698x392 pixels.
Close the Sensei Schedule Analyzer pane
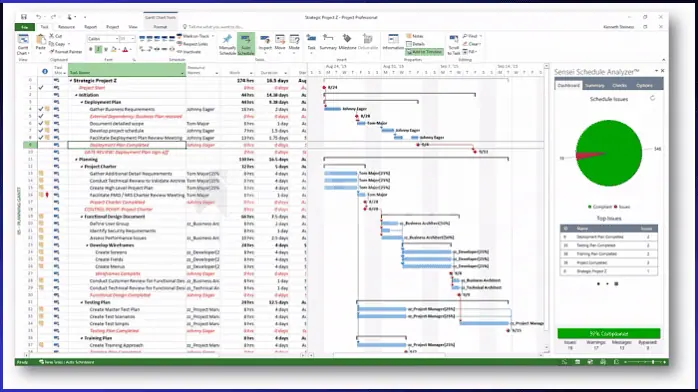(662, 71)
